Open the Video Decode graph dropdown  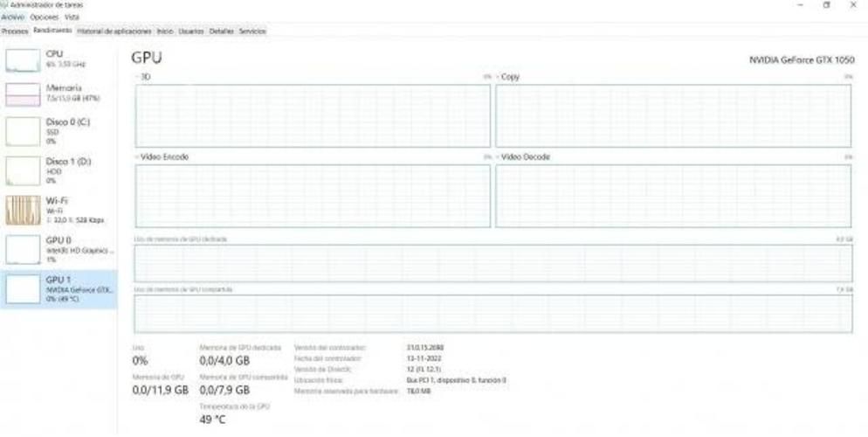point(523,157)
